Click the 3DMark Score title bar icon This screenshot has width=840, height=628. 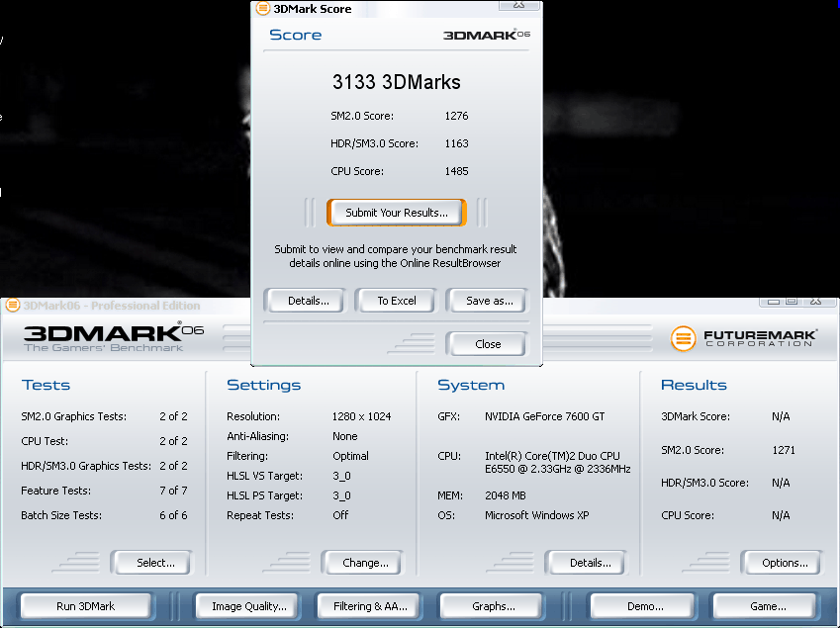click(x=262, y=9)
